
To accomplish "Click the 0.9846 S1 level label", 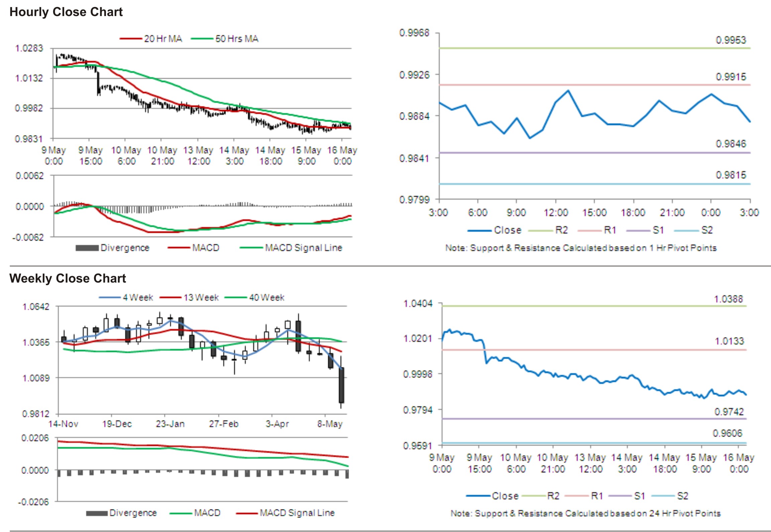I will point(731,144).
